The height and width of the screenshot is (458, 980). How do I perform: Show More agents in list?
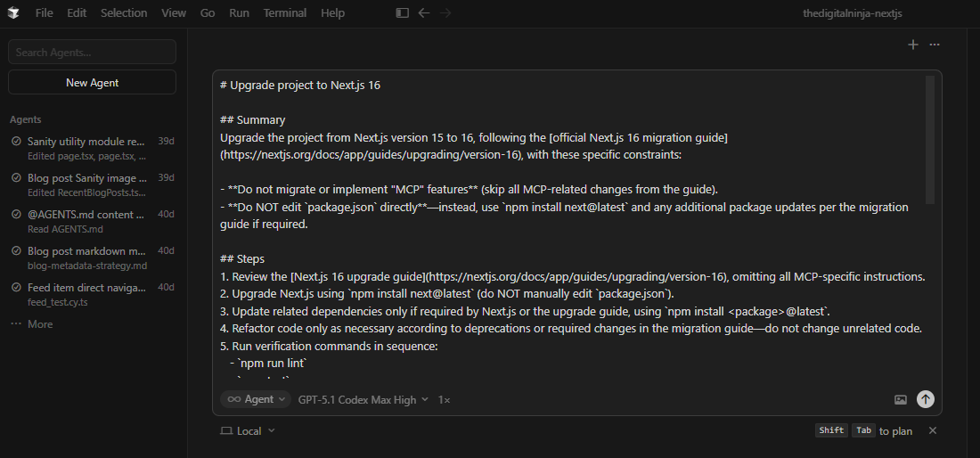point(39,323)
